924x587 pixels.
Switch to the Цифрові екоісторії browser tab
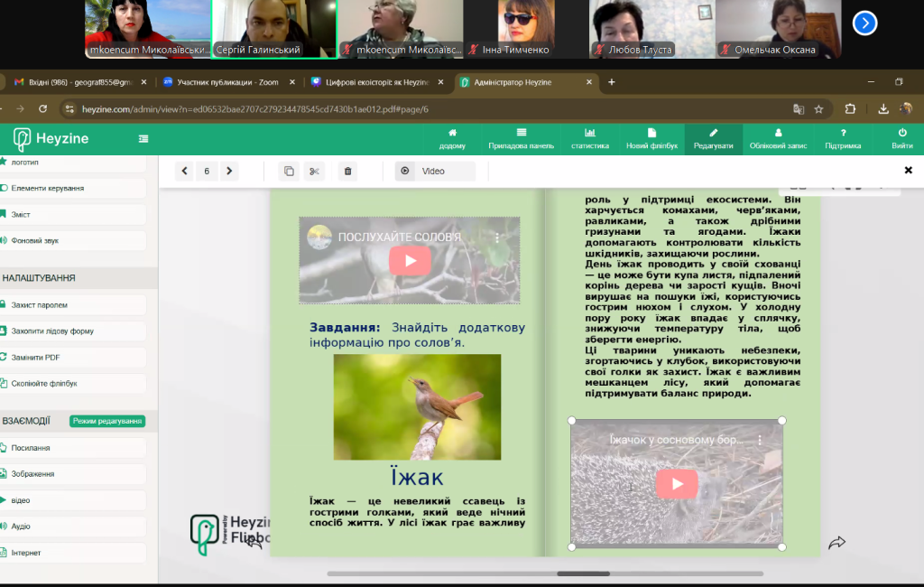pos(372,82)
